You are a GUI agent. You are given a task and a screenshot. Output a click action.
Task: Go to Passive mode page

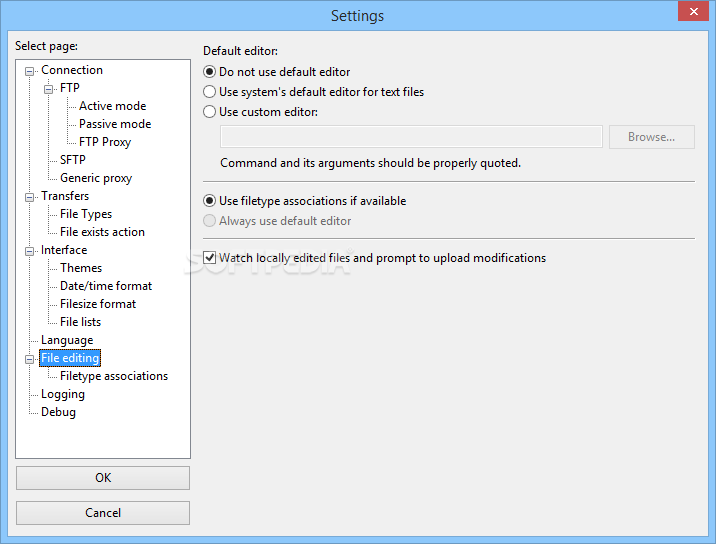pyautogui.click(x=115, y=124)
